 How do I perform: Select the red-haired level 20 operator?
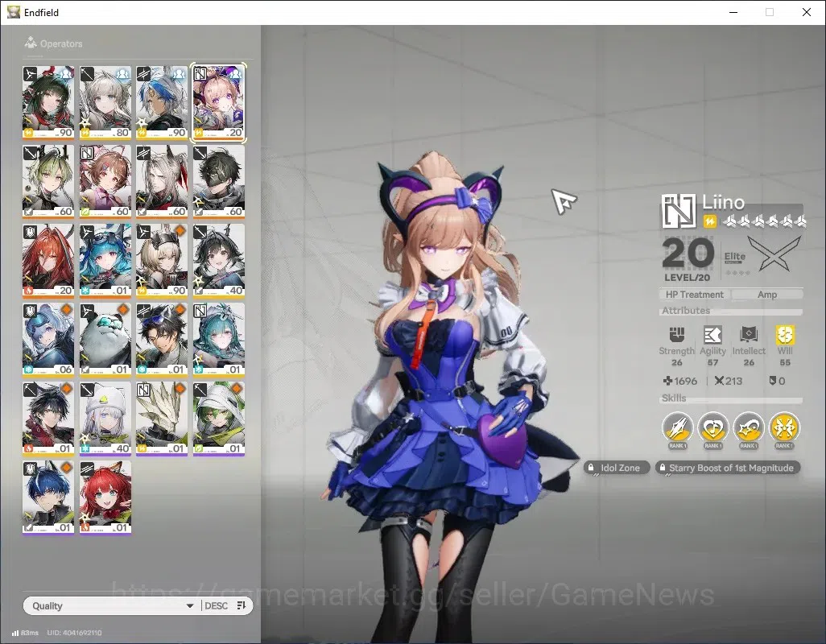48,260
